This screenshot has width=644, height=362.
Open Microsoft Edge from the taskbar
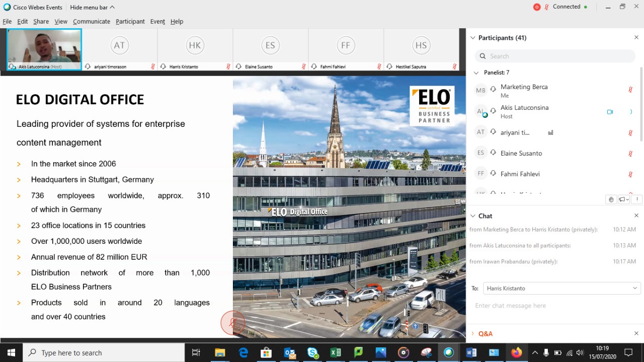click(243, 352)
